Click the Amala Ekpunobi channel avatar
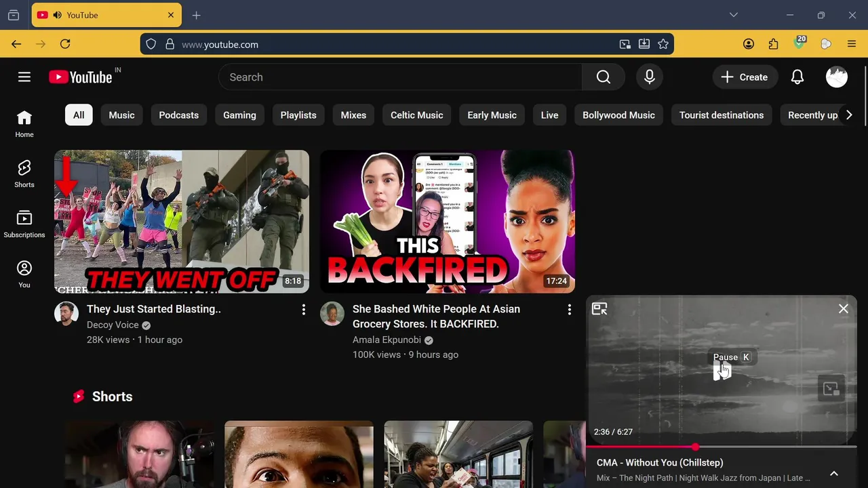This screenshot has height=488, width=868. [x=332, y=314]
